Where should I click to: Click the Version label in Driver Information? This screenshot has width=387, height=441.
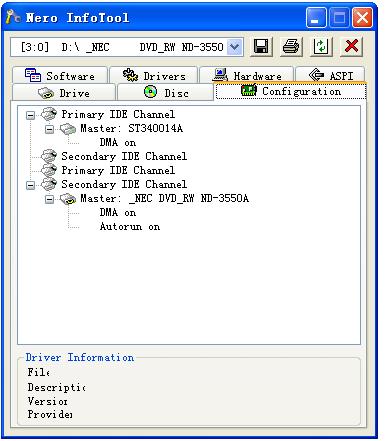point(48,401)
